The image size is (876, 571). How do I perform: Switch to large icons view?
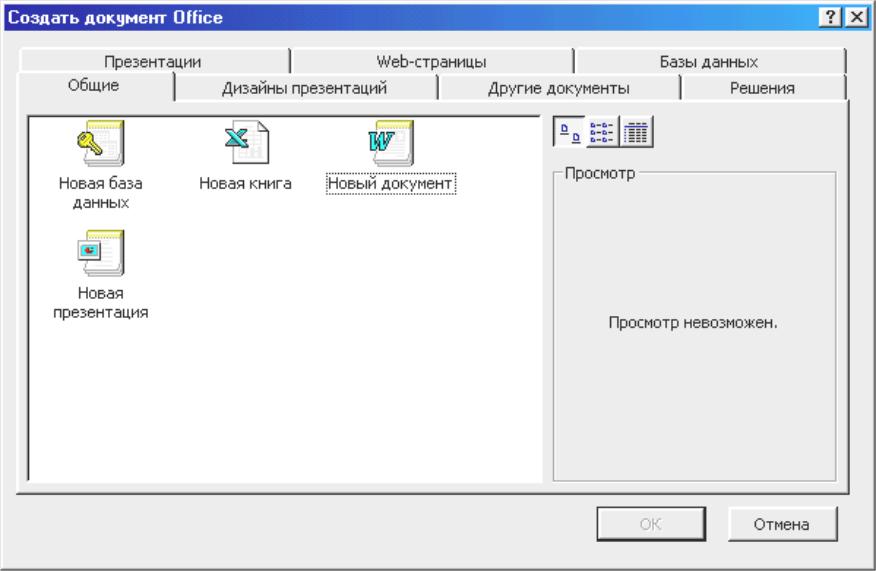coord(569,132)
